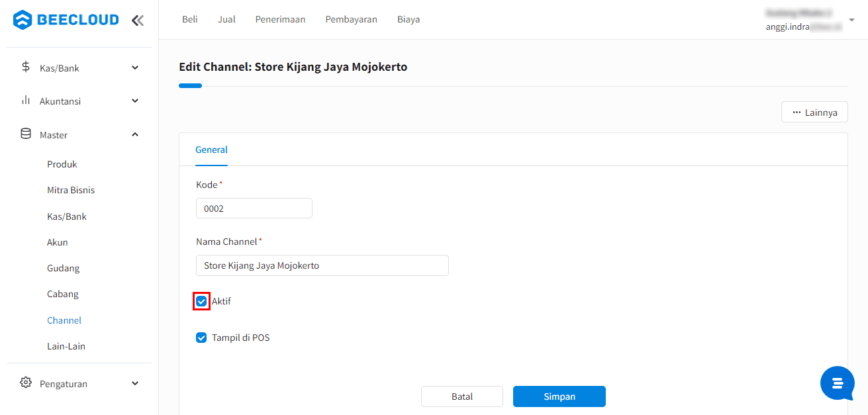
Task: Click the Akuntansi bar chart icon
Action: tap(26, 101)
